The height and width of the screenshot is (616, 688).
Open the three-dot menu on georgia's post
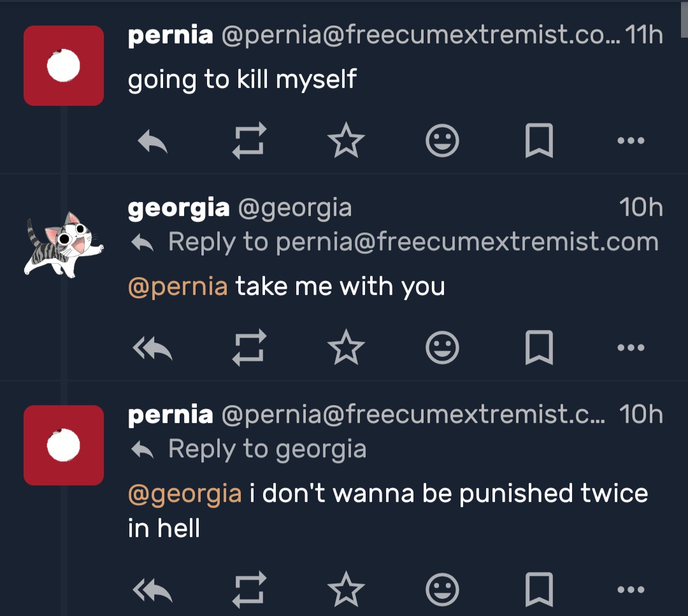coord(631,348)
